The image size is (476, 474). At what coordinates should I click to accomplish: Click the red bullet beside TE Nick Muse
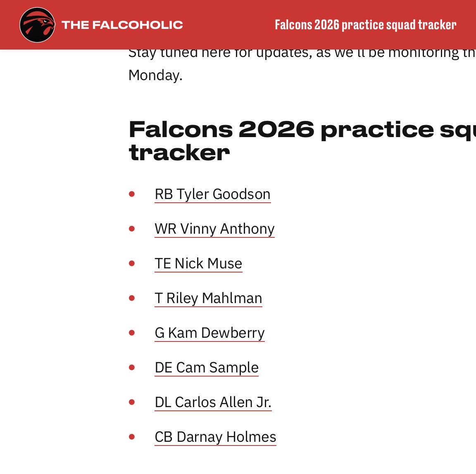point(132,263)
